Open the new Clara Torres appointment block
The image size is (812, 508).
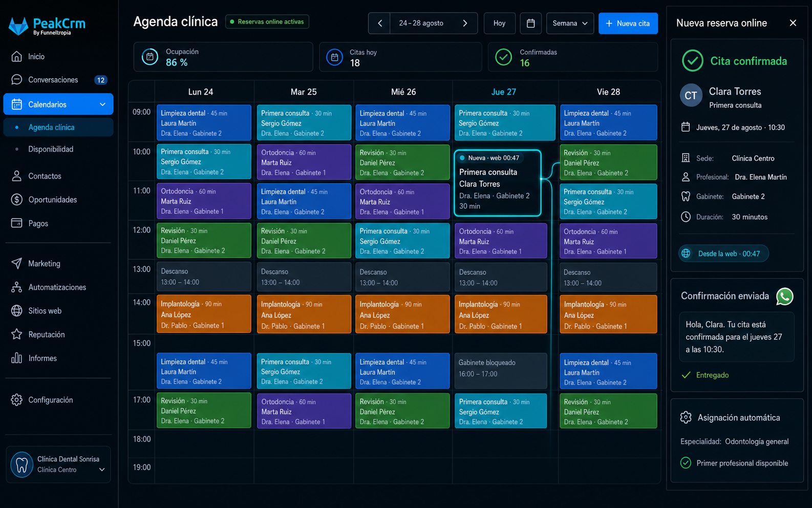[497, 183]
